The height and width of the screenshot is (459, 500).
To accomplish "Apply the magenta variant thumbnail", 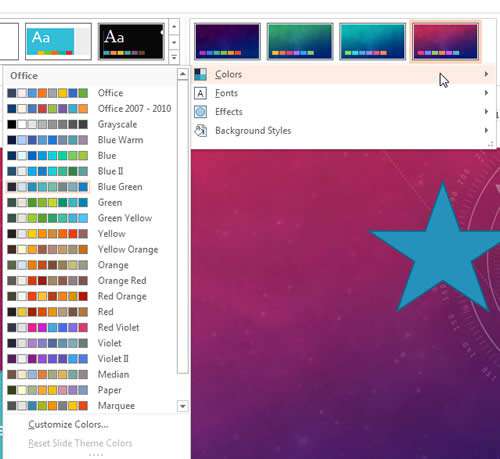I will pyautogui.click(x=445, y=42).
